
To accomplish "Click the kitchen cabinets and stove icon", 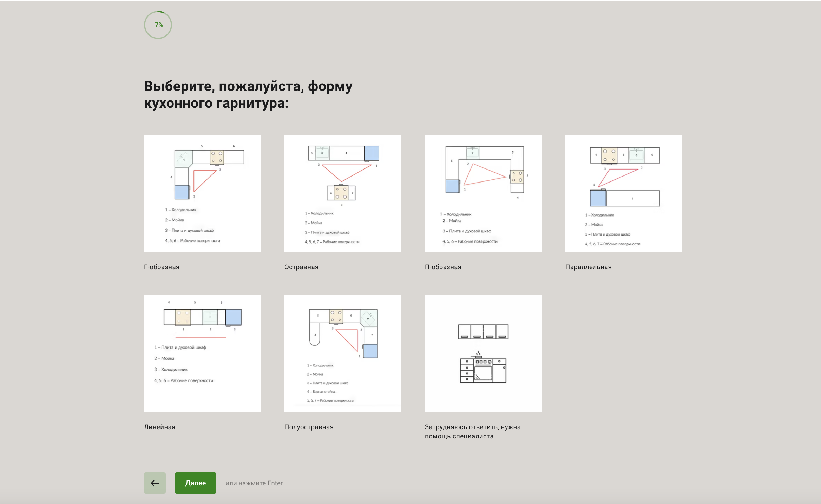I will (483, 353).
